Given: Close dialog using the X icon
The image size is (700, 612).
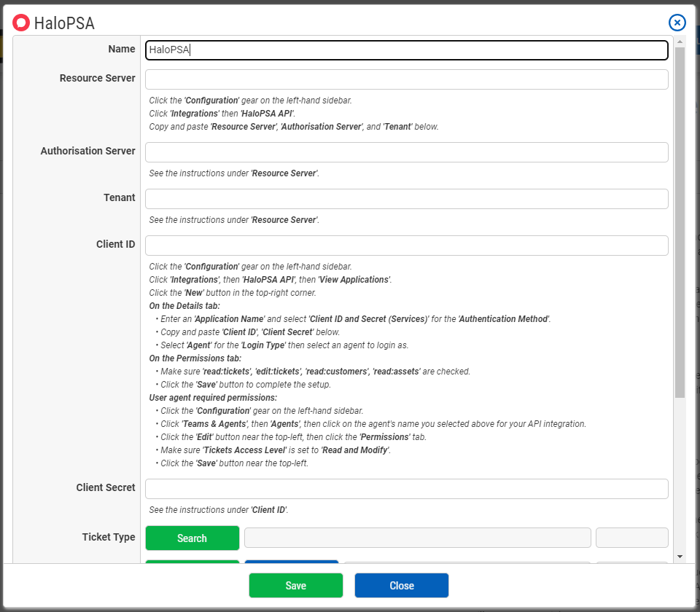Looking at the screenshot, I should 677,23.
